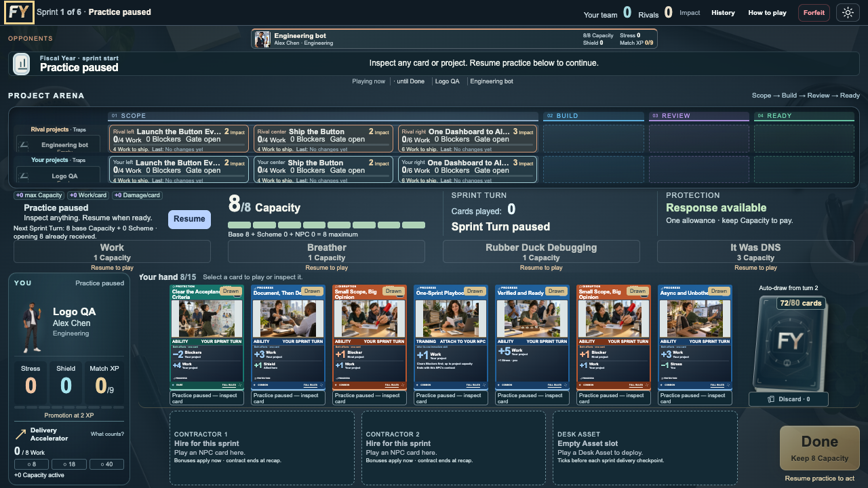The width and height of the screenshot is (868, 488).
Task: Inspect the Document, Then Deliver card
Action: [288, 337]
